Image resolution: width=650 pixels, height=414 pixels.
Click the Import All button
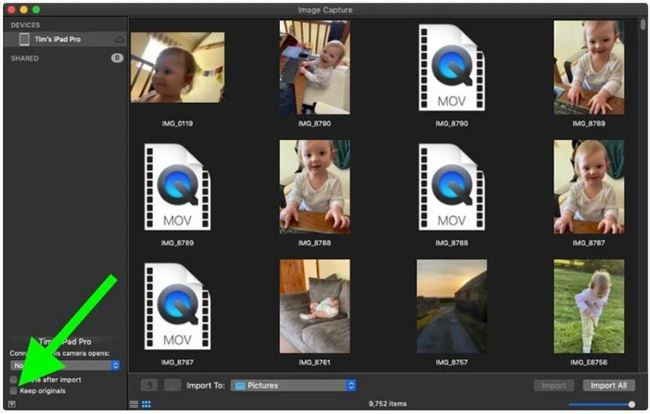[609, 385]
